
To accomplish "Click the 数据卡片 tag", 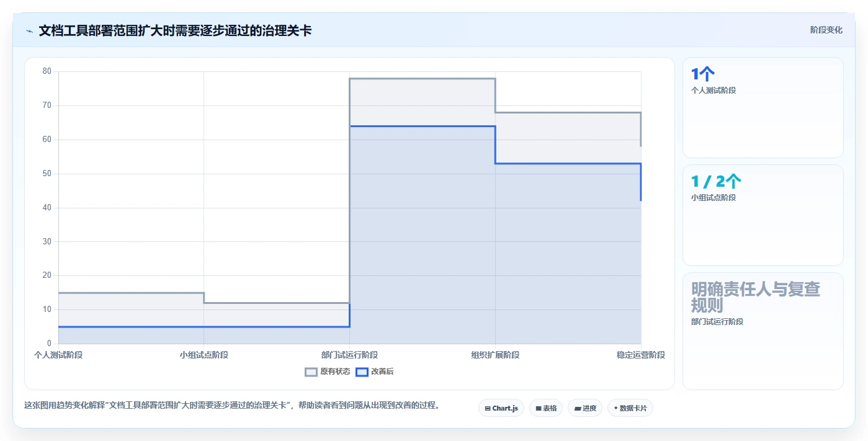I will [630, 408].
